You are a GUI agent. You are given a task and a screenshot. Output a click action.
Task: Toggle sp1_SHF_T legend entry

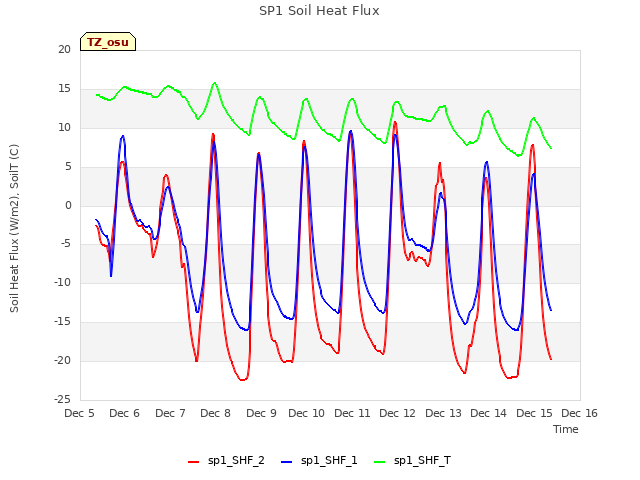(412, 460)
